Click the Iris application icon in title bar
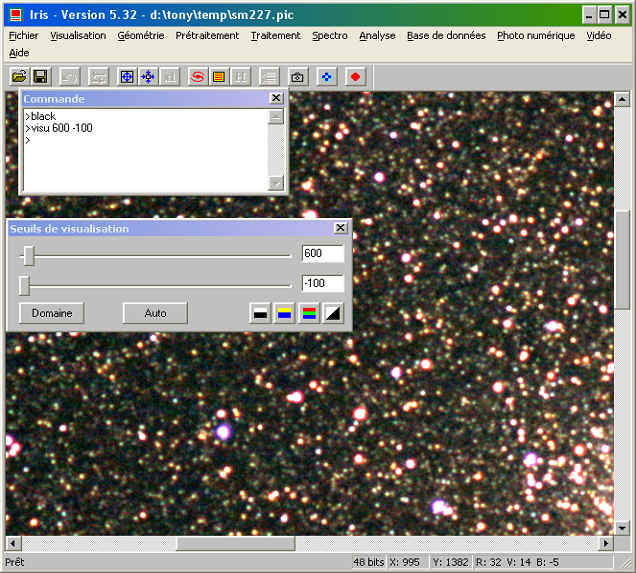636x573 pixels. 16,15
